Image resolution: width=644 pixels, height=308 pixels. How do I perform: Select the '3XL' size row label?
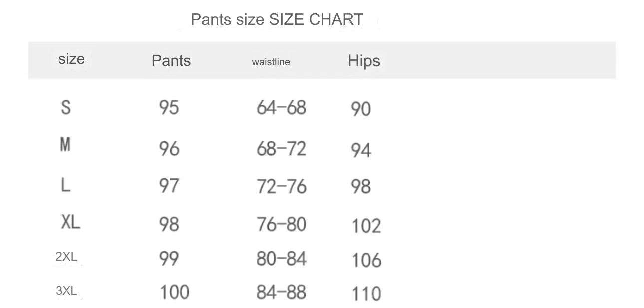tap(66, 291)
